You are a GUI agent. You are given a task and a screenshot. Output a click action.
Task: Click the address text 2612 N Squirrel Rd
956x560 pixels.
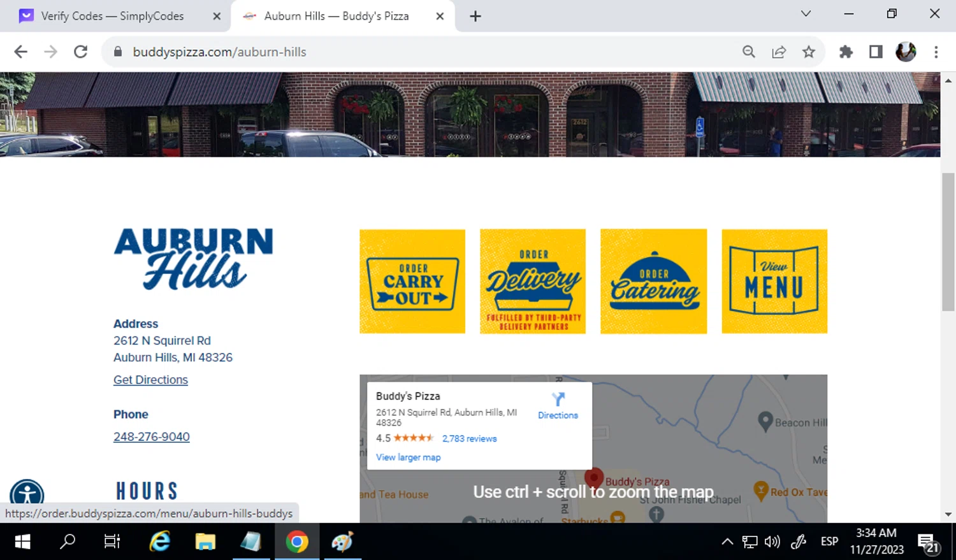[162, 341]
